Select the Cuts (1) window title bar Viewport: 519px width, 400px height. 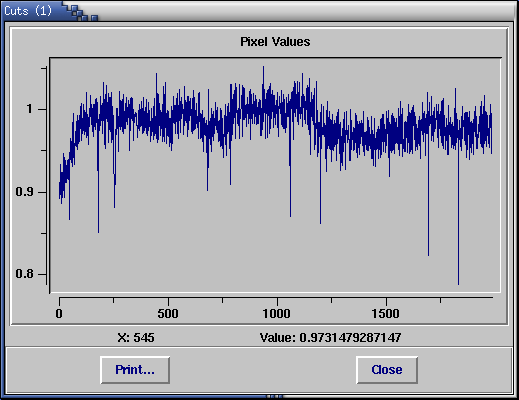(x=259, y=10)
